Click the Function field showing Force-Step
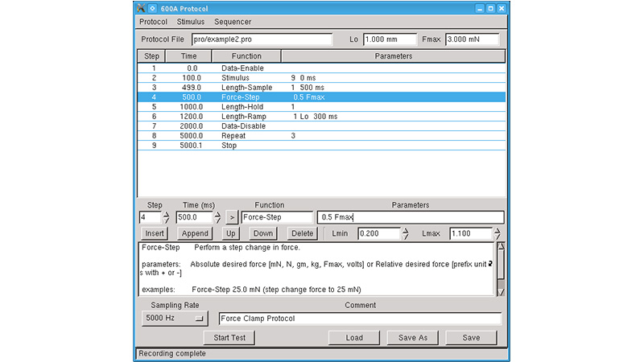 click(x=277, y=217)
